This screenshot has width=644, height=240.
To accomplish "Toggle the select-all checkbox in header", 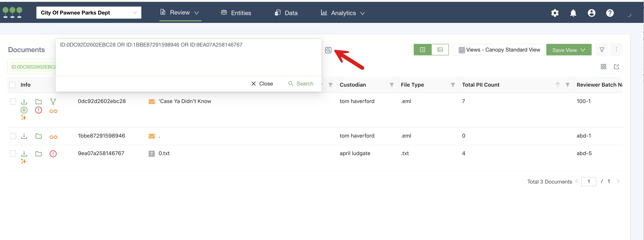I will pyautogui.click(x=12, y=85).
